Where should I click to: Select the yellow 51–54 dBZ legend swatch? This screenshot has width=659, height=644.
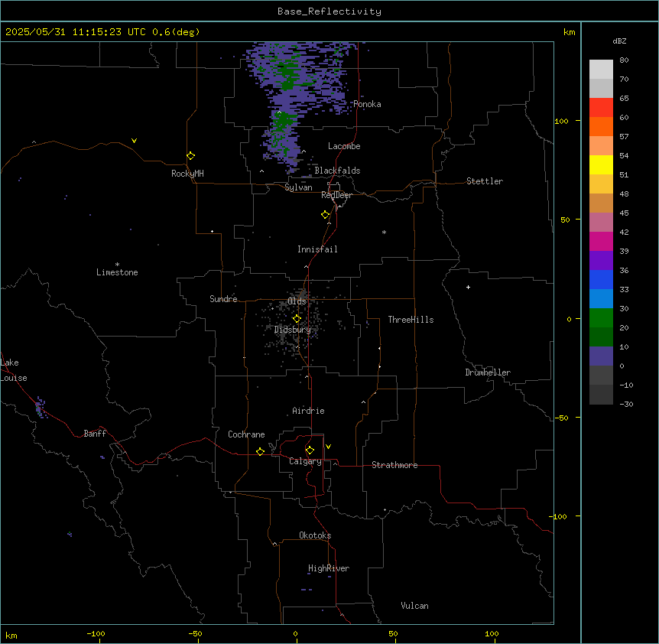[601, 164]
